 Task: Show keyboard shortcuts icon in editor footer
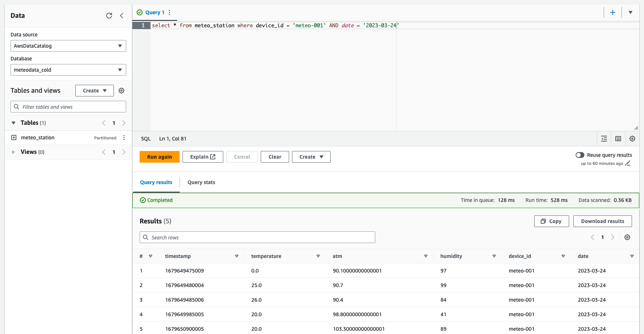(618, 139)
